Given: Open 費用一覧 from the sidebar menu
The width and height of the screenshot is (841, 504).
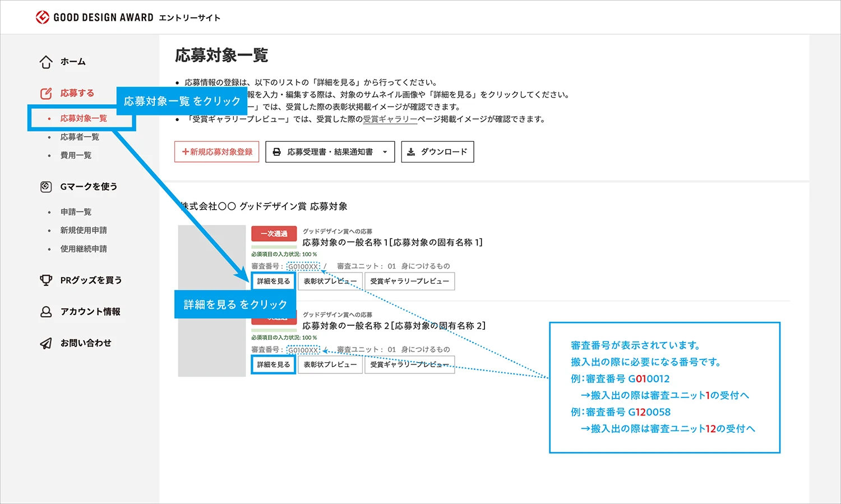Looking at the screenshot, I should (x=75, y=155).
